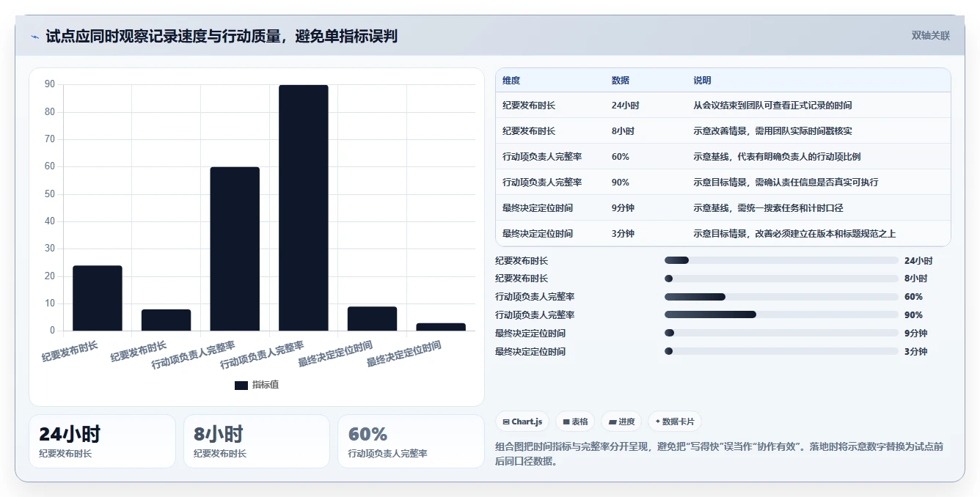Click the 90% label beside its progress bar

[914, 314]
